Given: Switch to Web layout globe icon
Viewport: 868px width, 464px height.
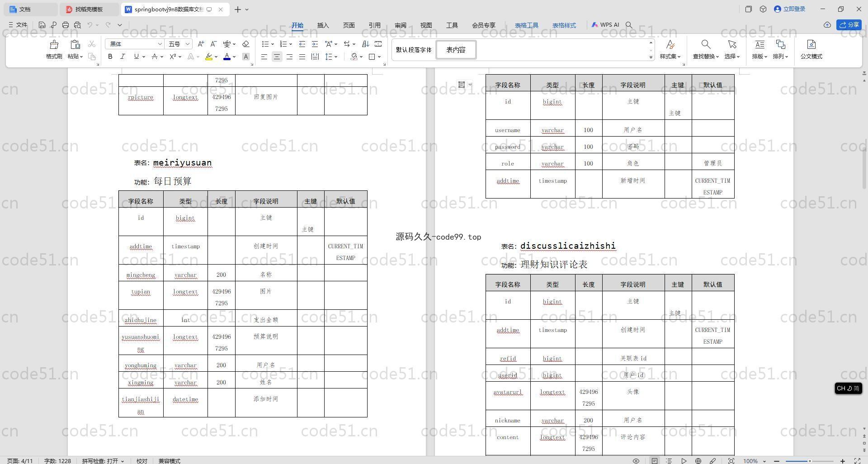Looking at the screenshot, I should [x=698, y=461].
